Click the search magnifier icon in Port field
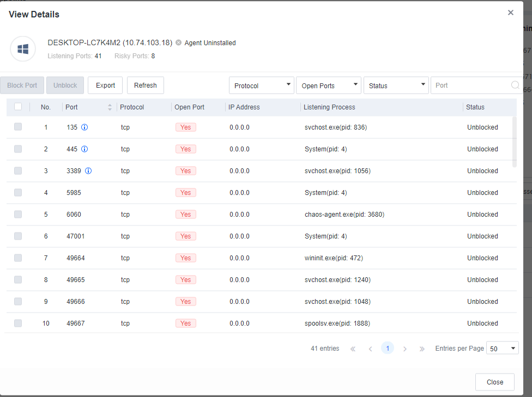Image resolution: width=532 pixels, height=397 pixels. point(515,85)
